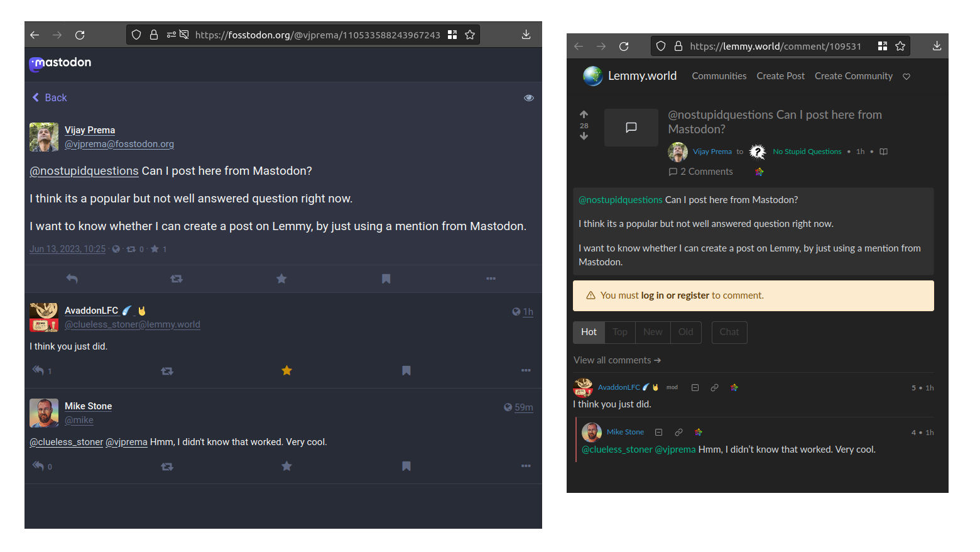Bookmark AvaddonLFC's Mastodon comment

click(406, 370)
